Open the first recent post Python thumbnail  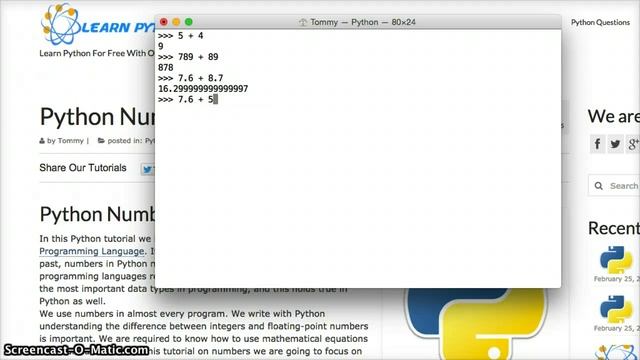pos(616,260)
